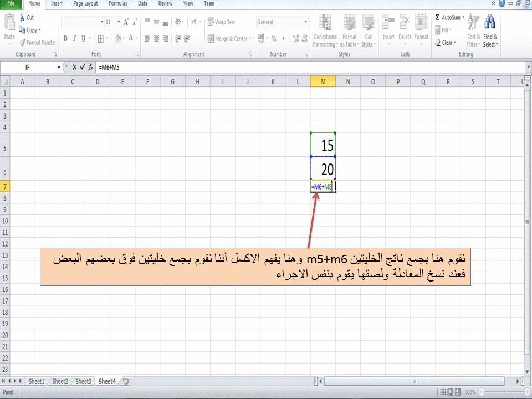532x399 pixels.
Task: Open Format as Table gallery
Action: (350, 30)
